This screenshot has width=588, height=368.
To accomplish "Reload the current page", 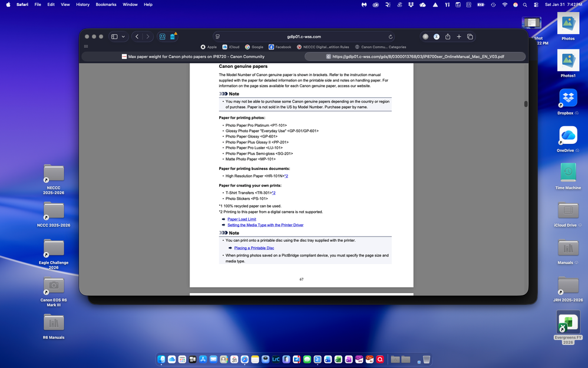I will pos(391,37).
